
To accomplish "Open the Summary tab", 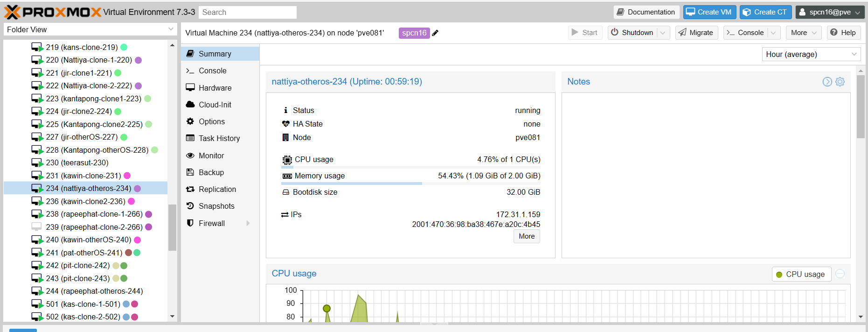I will (220, 54).
